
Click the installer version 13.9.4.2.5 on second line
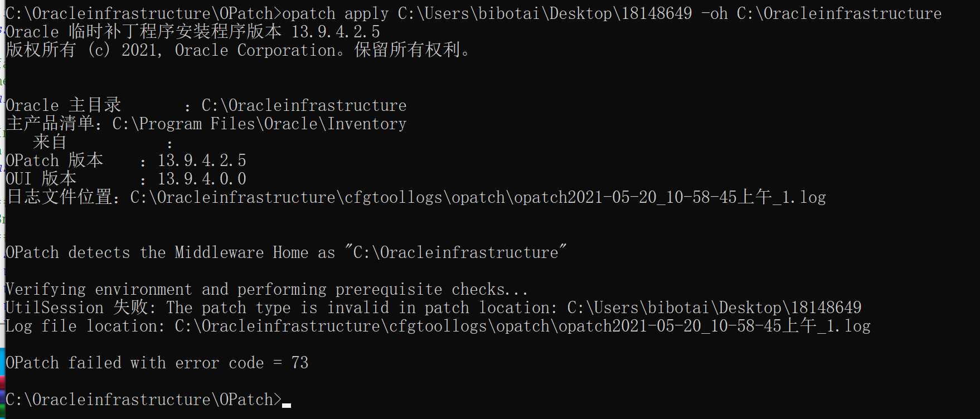(x=336, y=32)
